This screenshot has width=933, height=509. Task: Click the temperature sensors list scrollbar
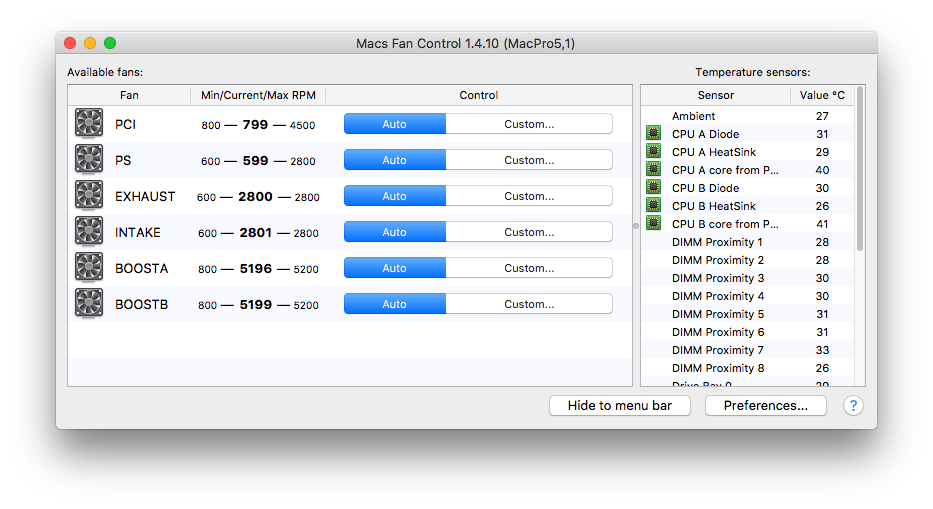pos(860,170)
